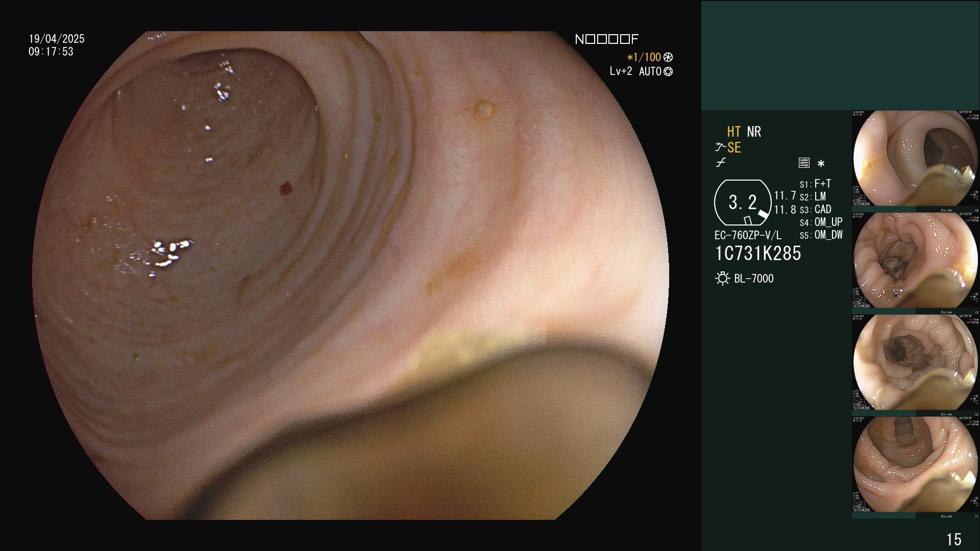Viewport: 980px width, 551px height.
Task: Select the S4: OM_UP switch assignment
Action: (821, 222)
